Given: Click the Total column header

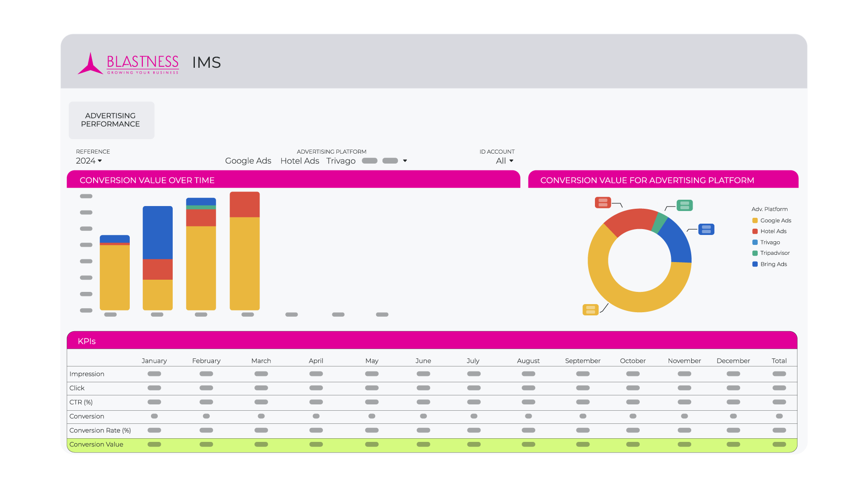Looking at the screenshot, I should pyautogui.click(x=779, y=361).
